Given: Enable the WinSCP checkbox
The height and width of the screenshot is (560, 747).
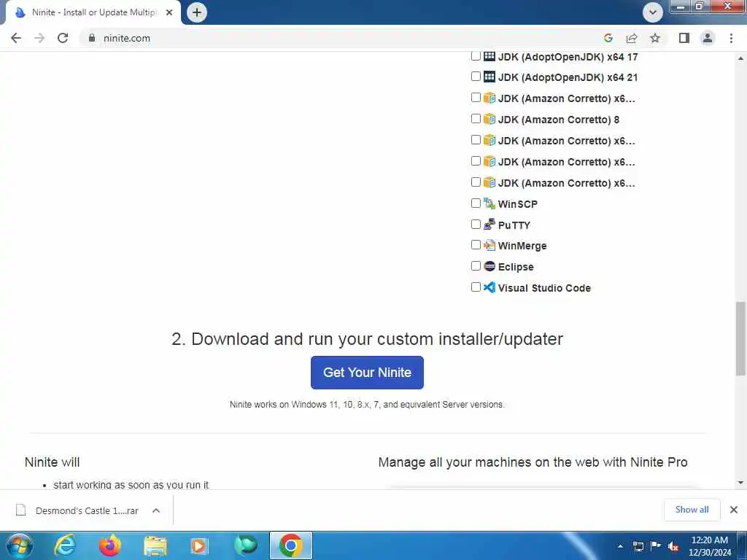Looking at the screenshot, I should [476, 203].
